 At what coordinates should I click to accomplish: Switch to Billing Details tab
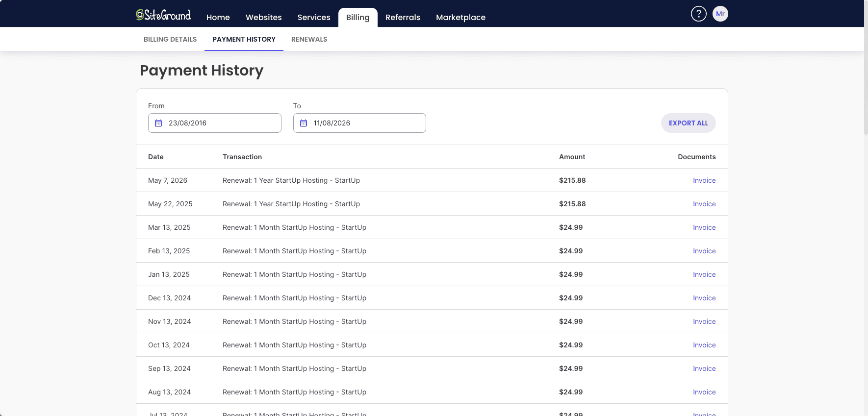coord(170,39)
